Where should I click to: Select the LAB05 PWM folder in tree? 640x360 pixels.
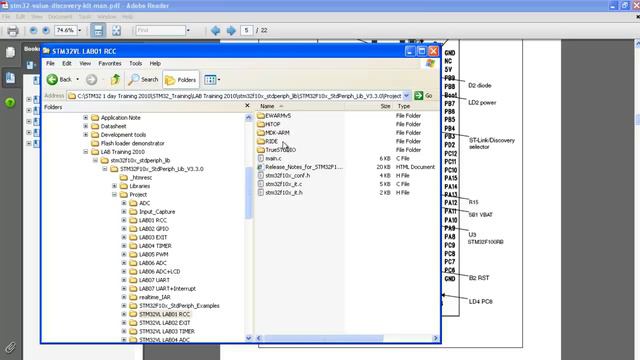[149, 255]
